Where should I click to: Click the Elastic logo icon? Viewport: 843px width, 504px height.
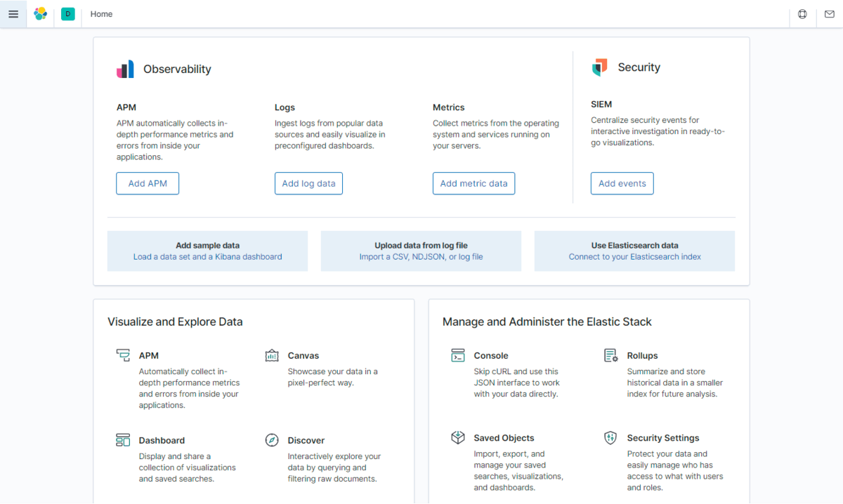[x=41, y=14]
